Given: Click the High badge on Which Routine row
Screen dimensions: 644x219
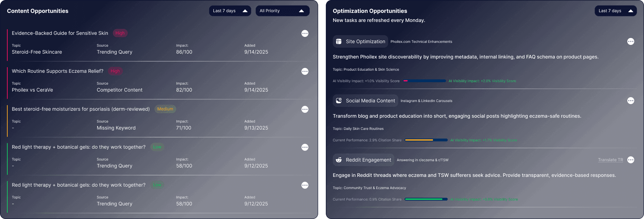Looking at the screenshot, I should coord(115,71).
